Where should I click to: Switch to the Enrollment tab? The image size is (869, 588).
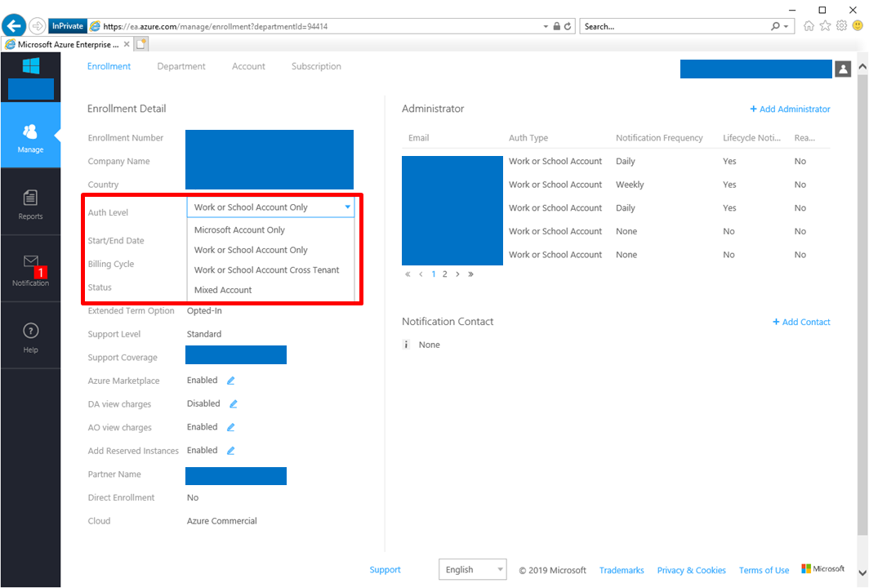[x=109, y=66]
